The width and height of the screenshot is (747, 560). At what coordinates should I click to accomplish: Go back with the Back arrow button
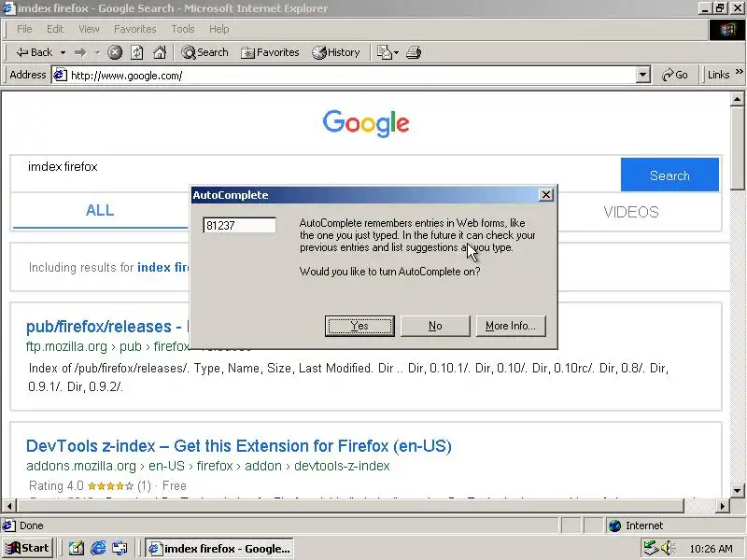(34, 52)
